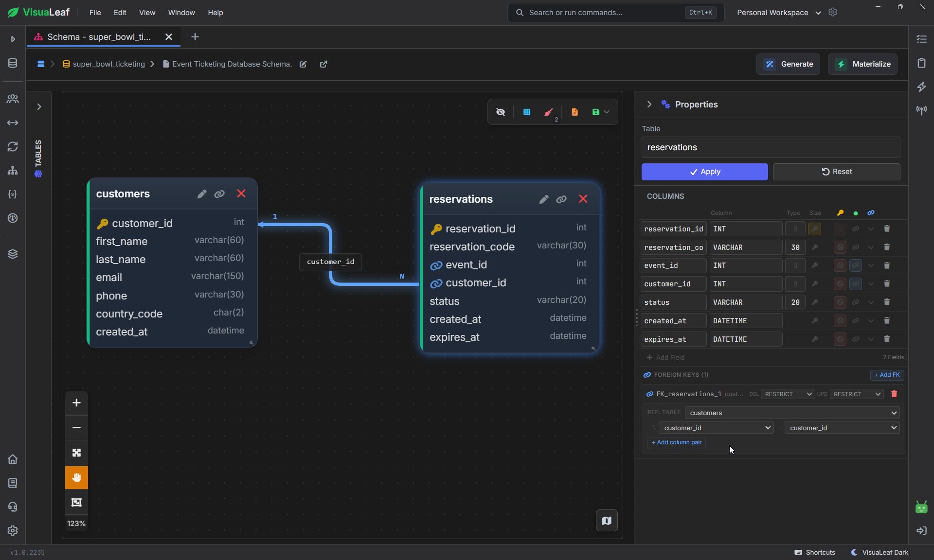Screen dimensions: 934x560
Task: Click the Add FK button
Action: 887,375
